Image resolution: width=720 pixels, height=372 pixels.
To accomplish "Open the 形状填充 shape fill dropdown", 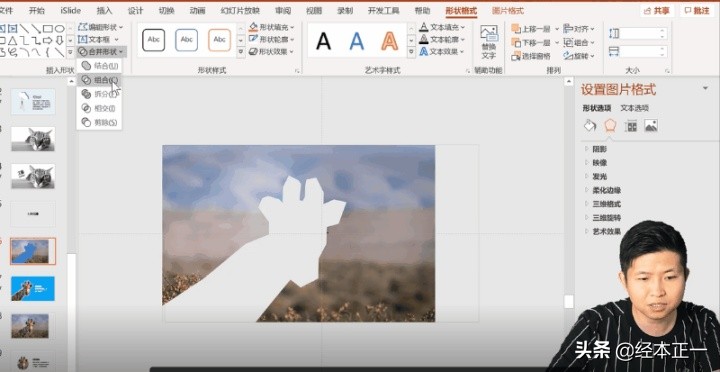I will click(x=271, y=28).
